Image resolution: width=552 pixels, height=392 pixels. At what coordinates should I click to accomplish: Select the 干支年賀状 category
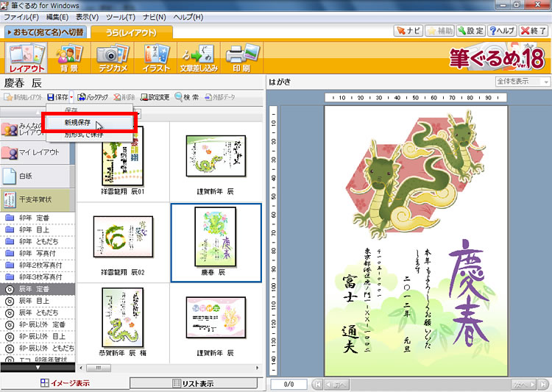tap(35, 199)
